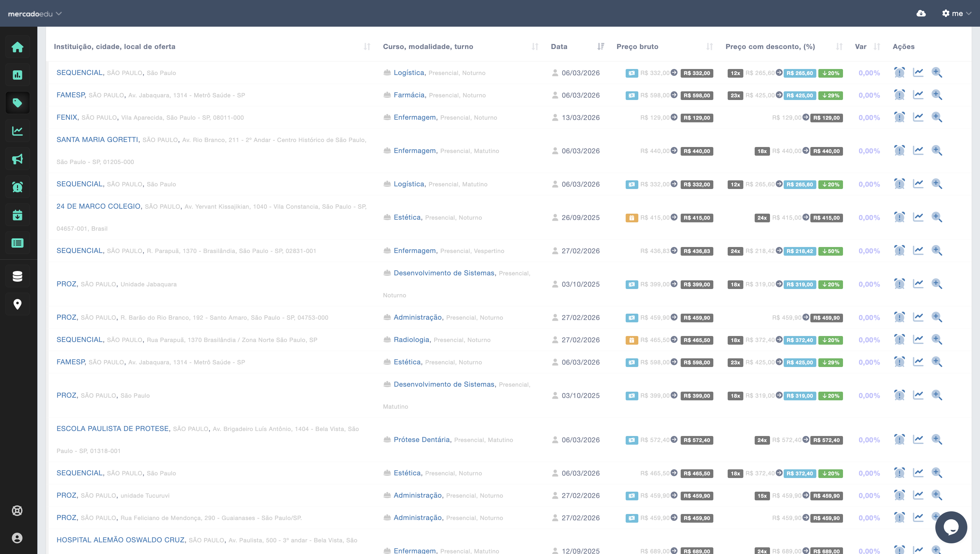980x554 pixels.
Task: Open 24 DE MARCO COLEGIO link
Action: tap(99, 206)
